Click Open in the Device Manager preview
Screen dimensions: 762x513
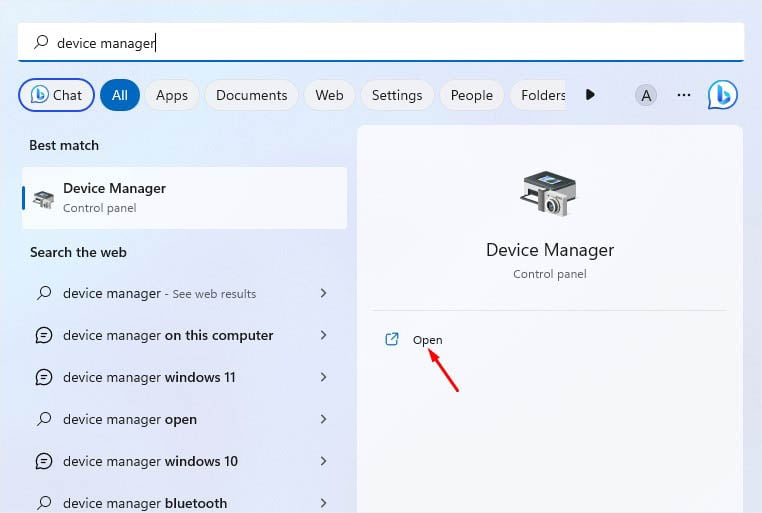pyautogui.click(x=427, y=340)
